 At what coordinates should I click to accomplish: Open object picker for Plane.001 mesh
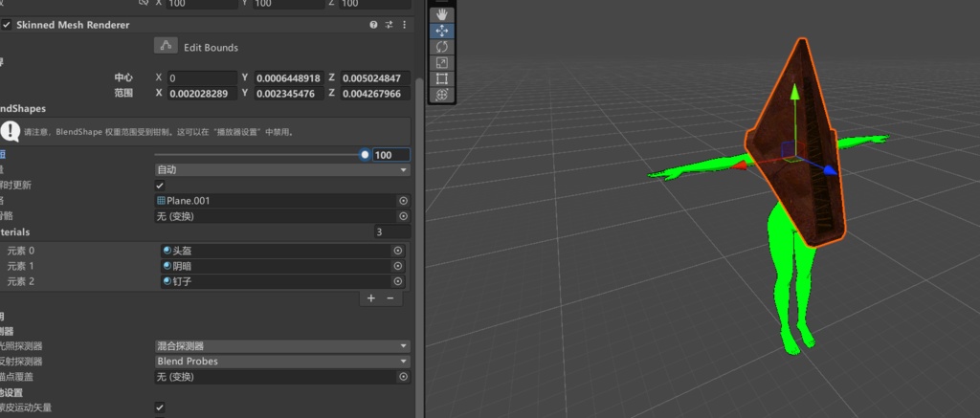(x=403, y=201)
